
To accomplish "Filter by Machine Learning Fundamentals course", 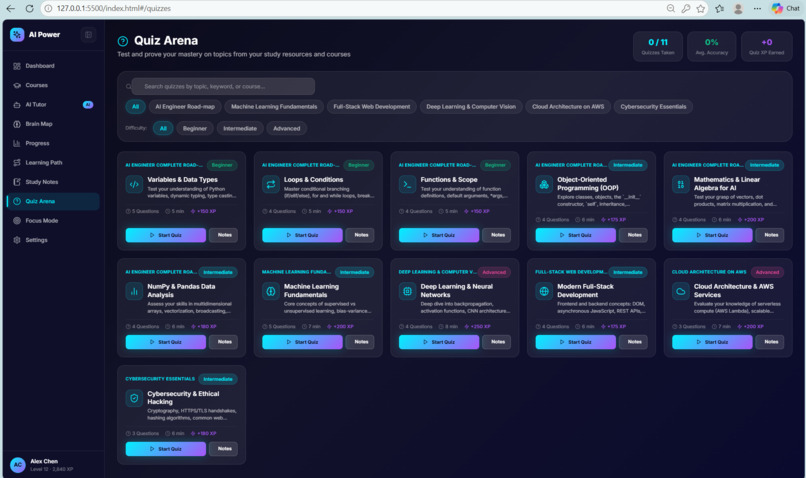I will 274,107.
